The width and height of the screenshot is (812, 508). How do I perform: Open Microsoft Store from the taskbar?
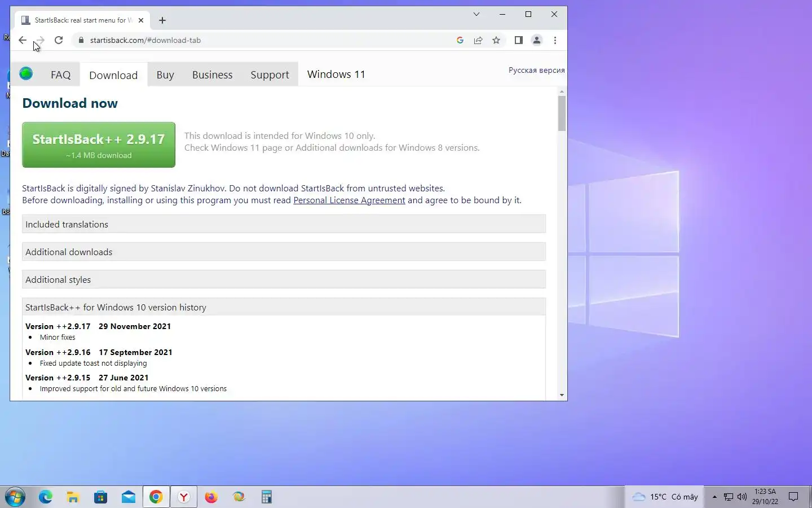(x=101, y=497)
